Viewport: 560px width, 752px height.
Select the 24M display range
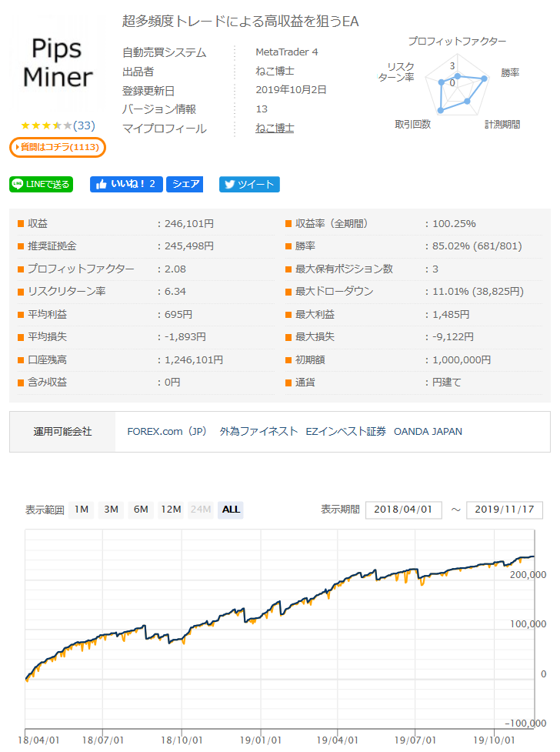201,510
